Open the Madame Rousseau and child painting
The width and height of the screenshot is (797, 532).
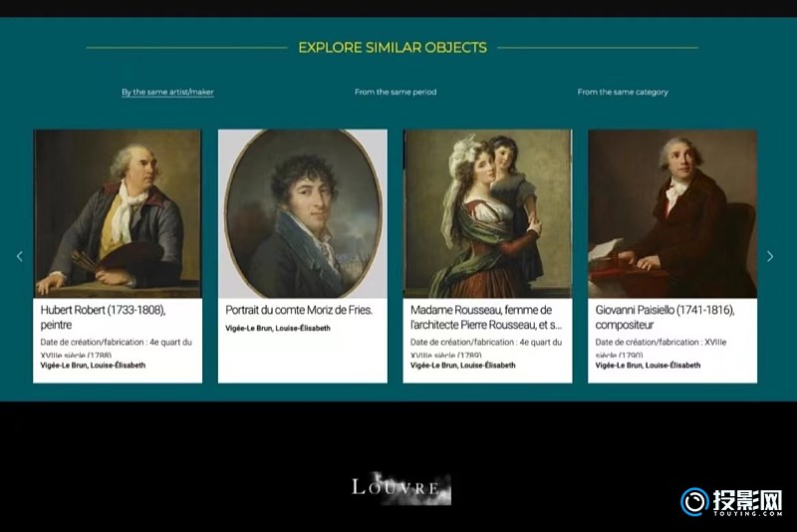point(487,213)
